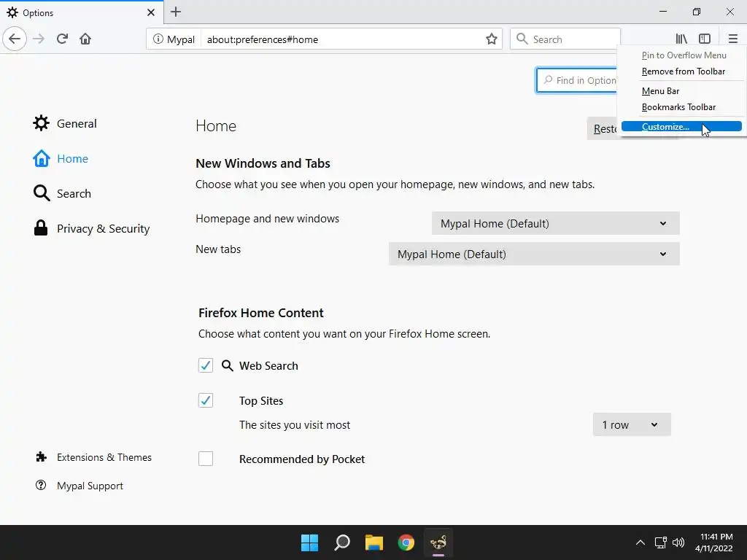Click the Mypal identity label in address bar
Screen dimensions: 747x560
click(x=181, y=39)
